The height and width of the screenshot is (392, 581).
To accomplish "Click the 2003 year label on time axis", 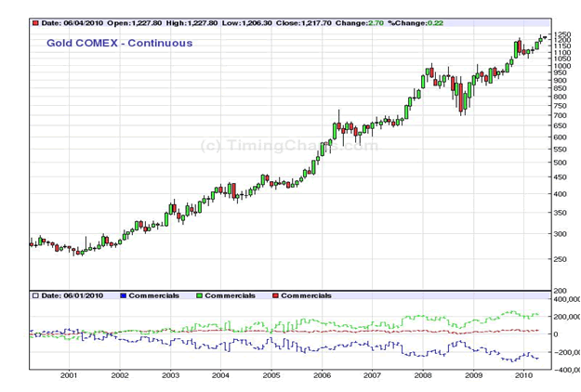I will point(170,375).
